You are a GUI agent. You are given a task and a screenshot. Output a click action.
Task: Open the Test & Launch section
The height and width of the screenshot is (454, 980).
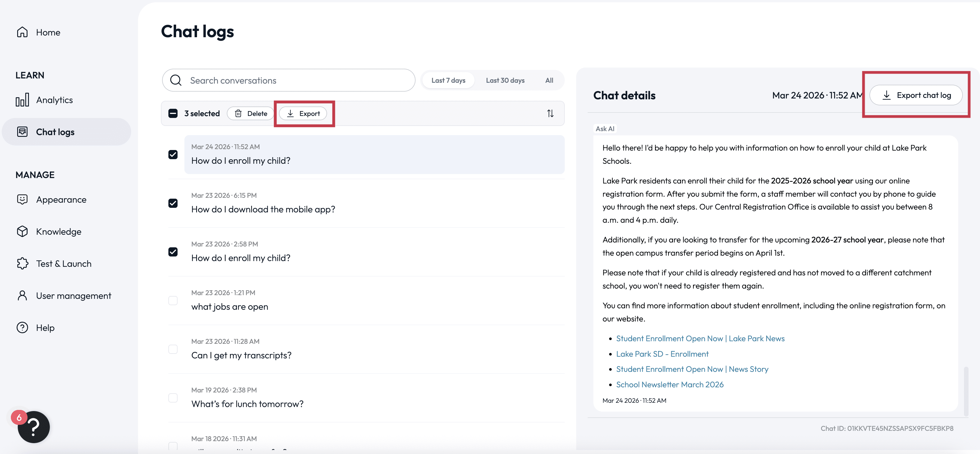pyautogui.click(x=66, y=263)
